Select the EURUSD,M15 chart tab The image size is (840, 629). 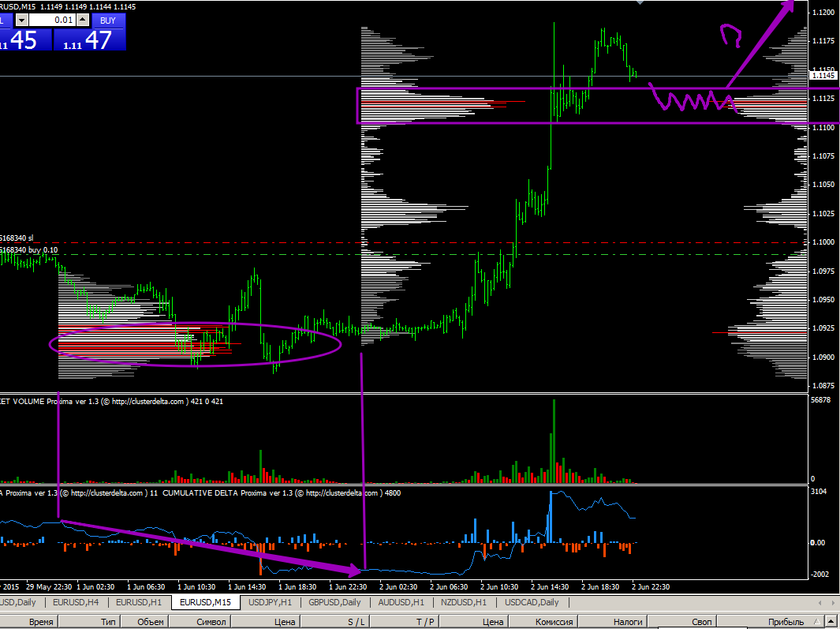[x=205, y=602]
